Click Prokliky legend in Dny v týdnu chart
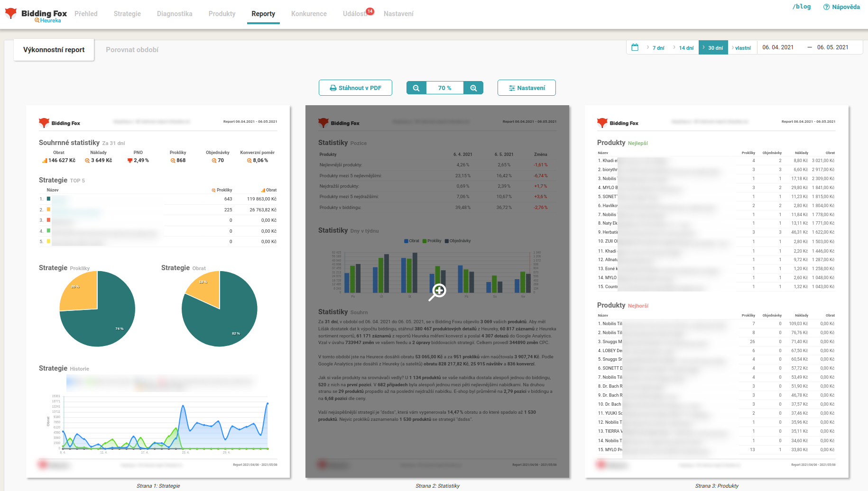Screen dimensions: 868x491 (x=432, y=241)
